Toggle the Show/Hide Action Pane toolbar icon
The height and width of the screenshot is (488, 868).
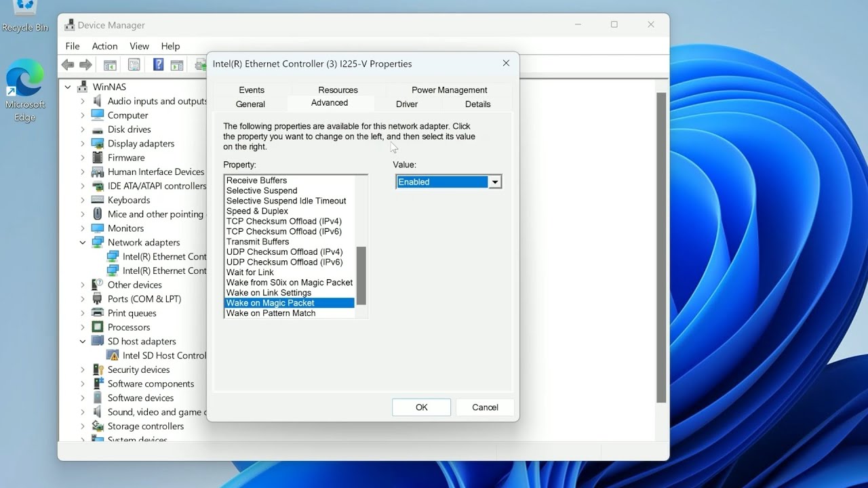point(177,65)
